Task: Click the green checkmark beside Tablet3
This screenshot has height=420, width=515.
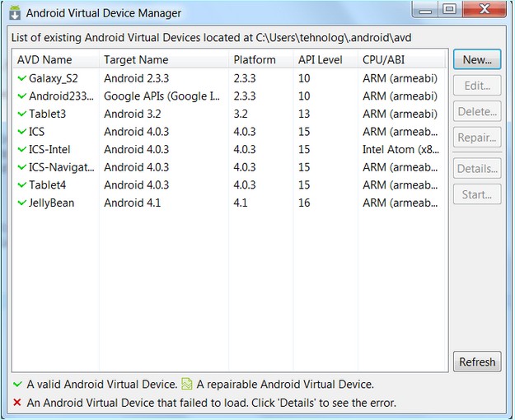Action: point(21,114)
